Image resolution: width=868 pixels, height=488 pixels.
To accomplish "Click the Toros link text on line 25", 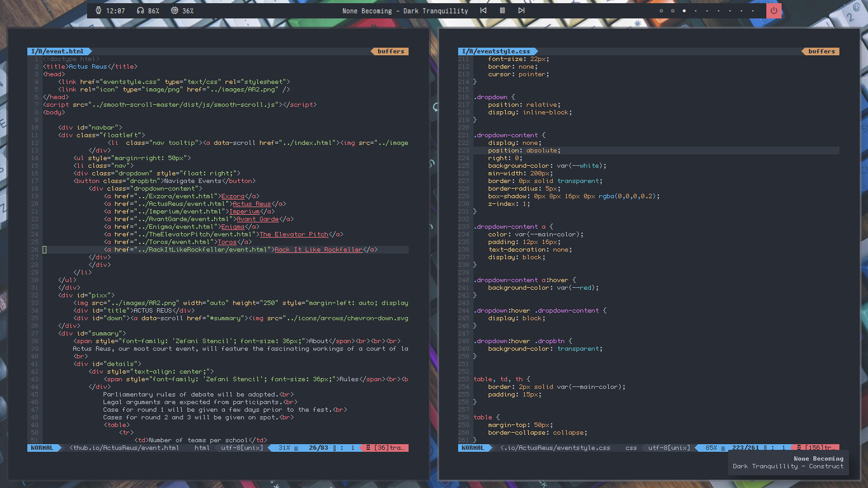I will tap(227, 242).
